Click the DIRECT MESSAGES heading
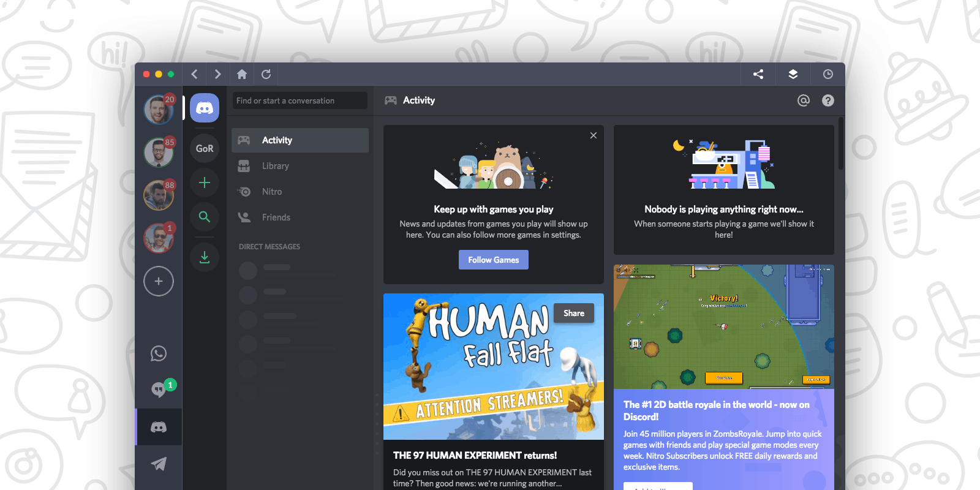980x490 pixels. (269, 247)
